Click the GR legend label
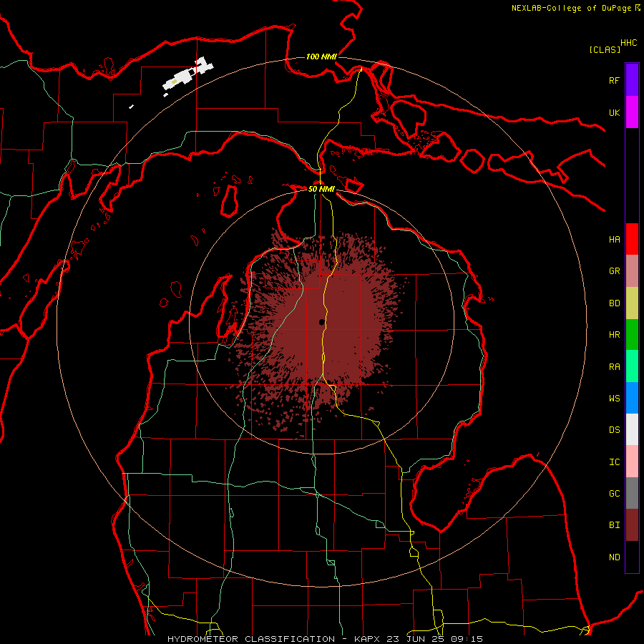This screenshot has width=644, height=644. coord(614,271)
